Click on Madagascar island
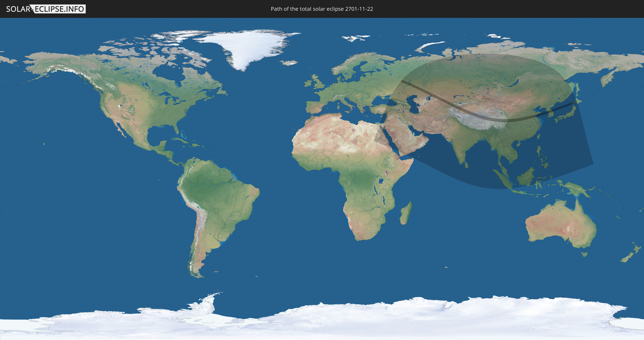 tap(406, 214)
